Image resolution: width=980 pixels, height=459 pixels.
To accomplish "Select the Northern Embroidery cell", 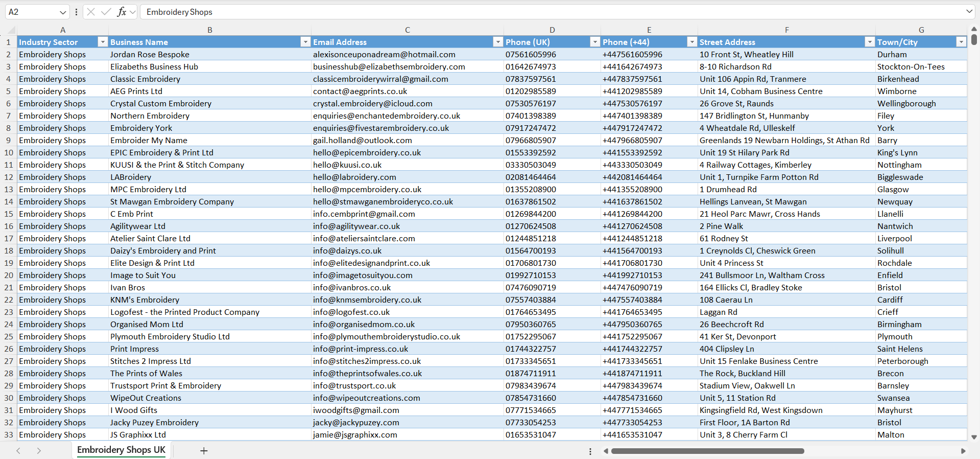I will [210, 116].
